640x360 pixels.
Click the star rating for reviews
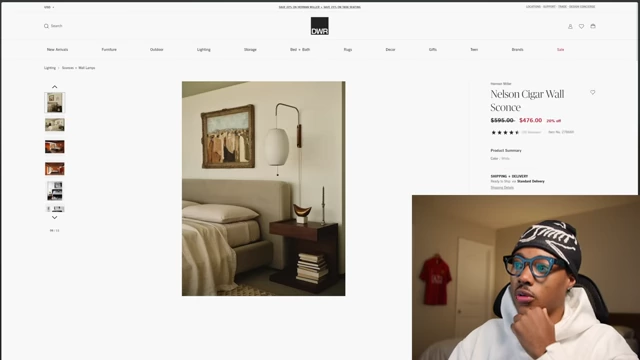tap(505, 132)
